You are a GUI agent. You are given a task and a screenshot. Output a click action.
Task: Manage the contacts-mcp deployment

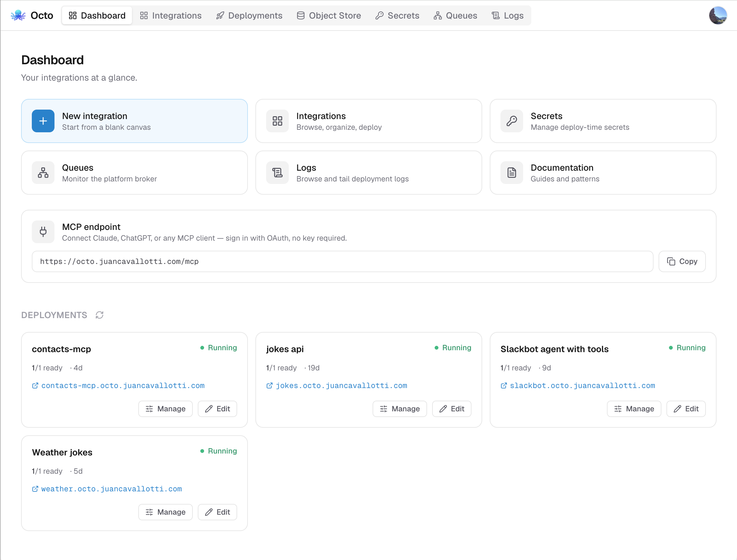165,409
